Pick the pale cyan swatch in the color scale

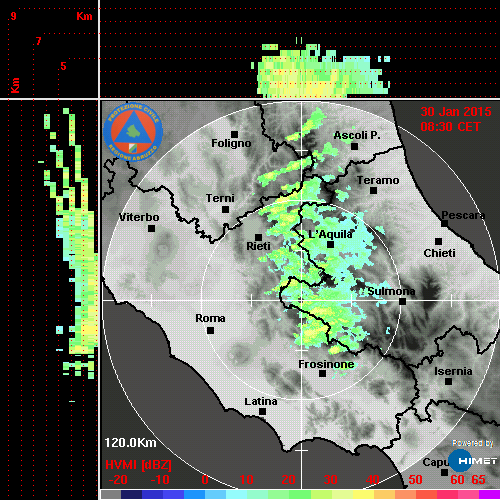click(237, 494)
